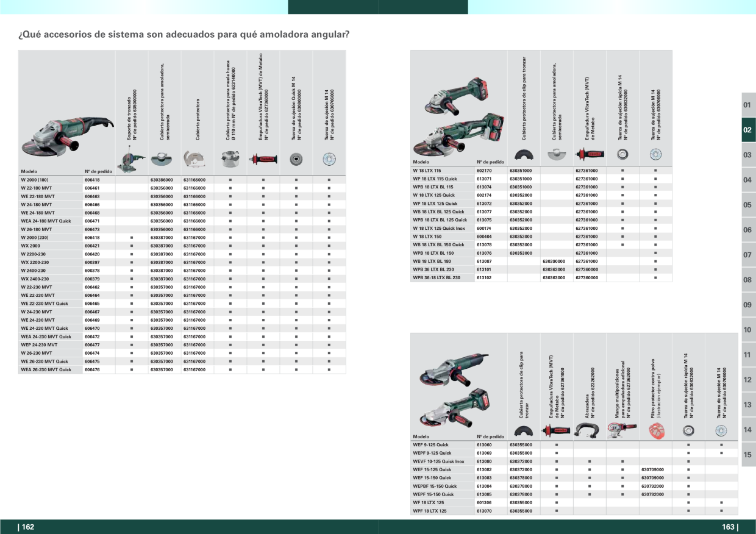This screenshot has height=534, width=756.
Task: Click the semi-closed guard image in W 18 LTX table
Action: [x=557, y=154]
